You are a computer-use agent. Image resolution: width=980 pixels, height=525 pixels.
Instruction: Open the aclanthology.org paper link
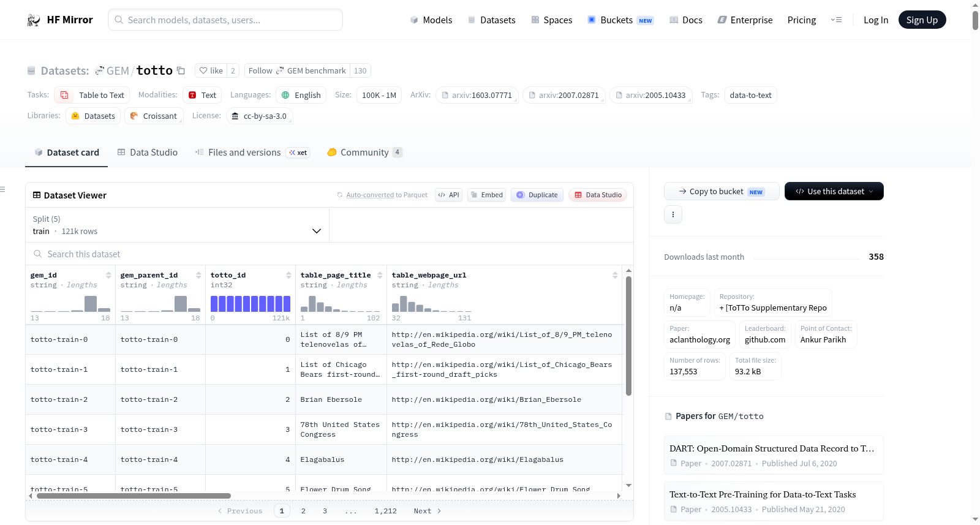tap(699, 339)
